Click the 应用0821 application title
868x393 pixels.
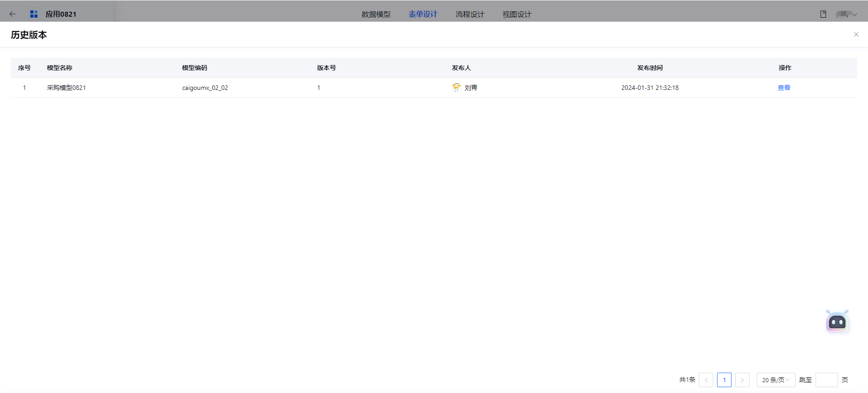(61, 14)
